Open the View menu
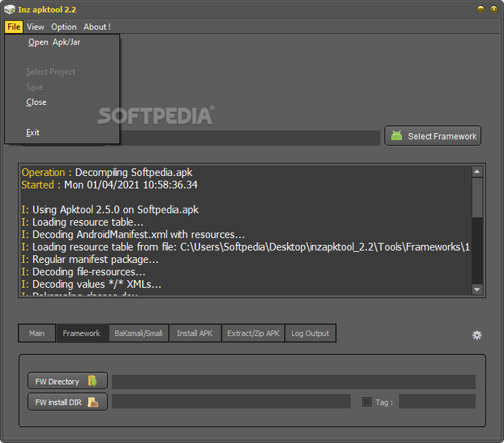 [35, 27]
